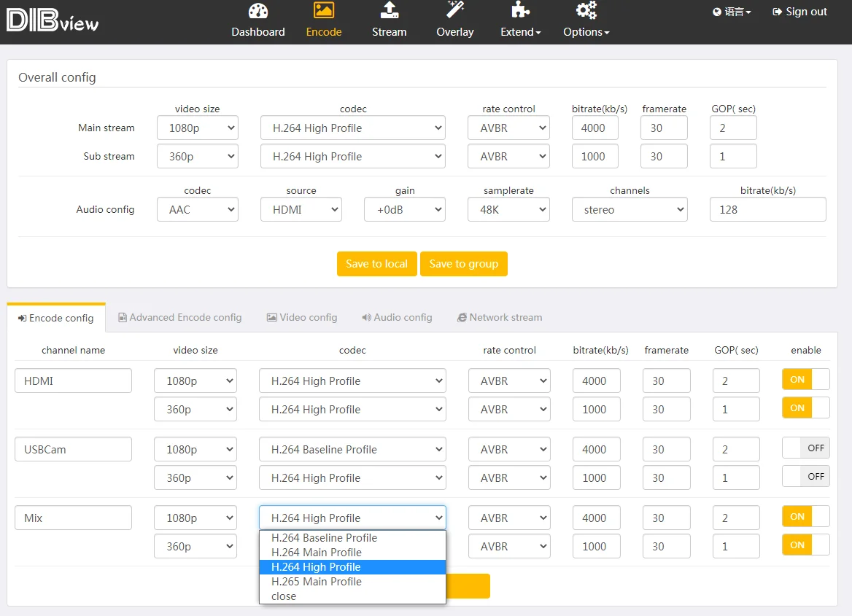Edit USBCam 1080p row GOP field
The height and width of the screenshot is (616, 852).
[736, 450]
